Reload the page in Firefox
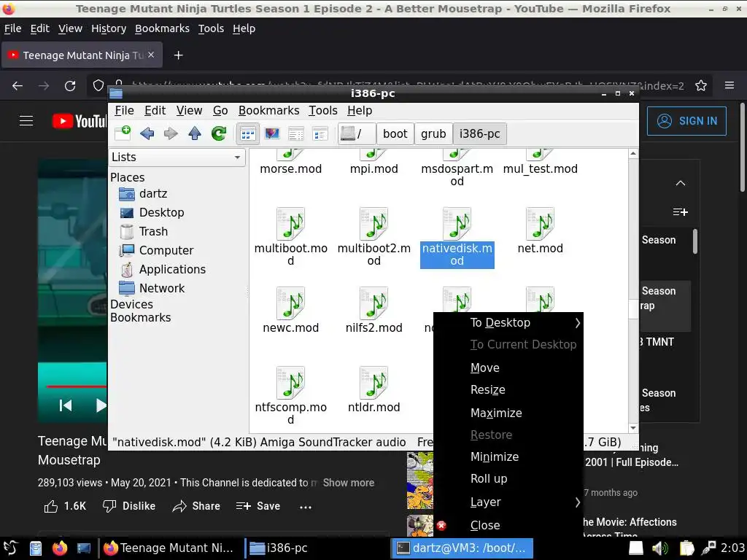 pyautogui.click(x=70, y=86)
